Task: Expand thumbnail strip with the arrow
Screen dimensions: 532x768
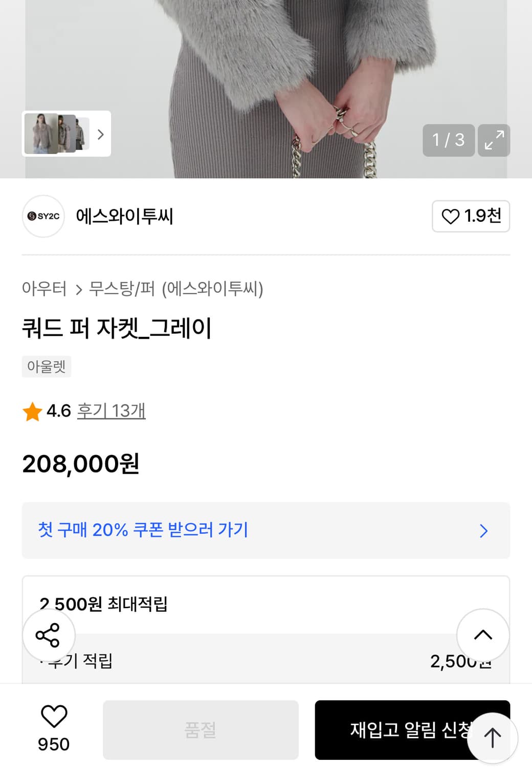Action: 101,134
